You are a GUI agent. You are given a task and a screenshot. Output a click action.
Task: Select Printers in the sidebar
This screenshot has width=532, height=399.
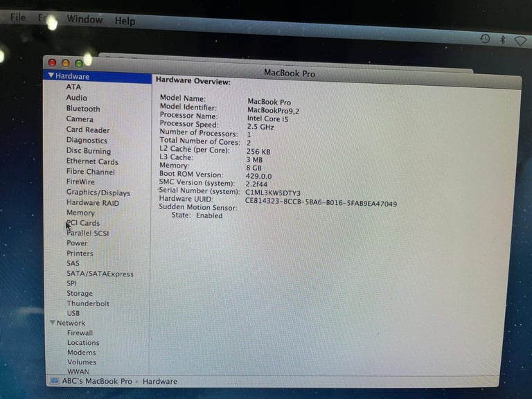point(80,254)
